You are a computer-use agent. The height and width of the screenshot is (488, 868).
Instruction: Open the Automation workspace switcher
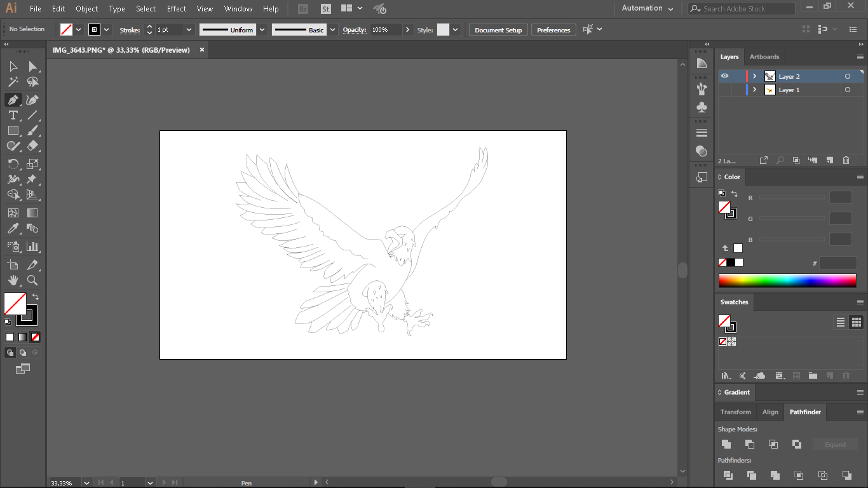click(648, 8)
